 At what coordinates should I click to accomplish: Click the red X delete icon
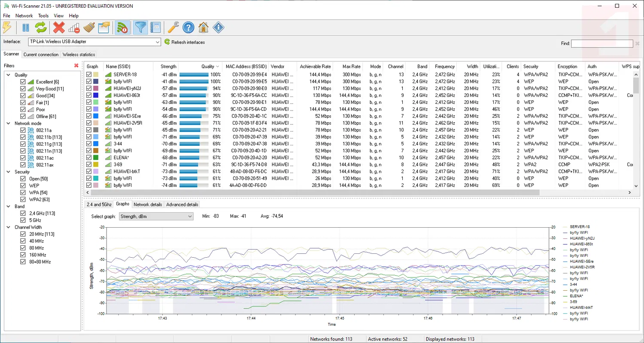(x=59, y=28)
